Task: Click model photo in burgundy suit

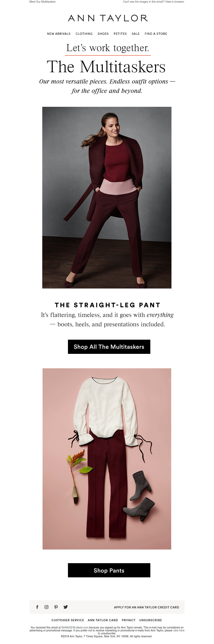Action: point(107,198)
